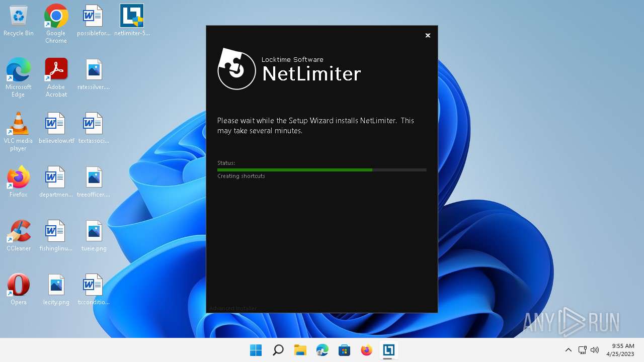Select the txconditio Word document icon
Screen dimensions: 644x362
pos(94,290)
